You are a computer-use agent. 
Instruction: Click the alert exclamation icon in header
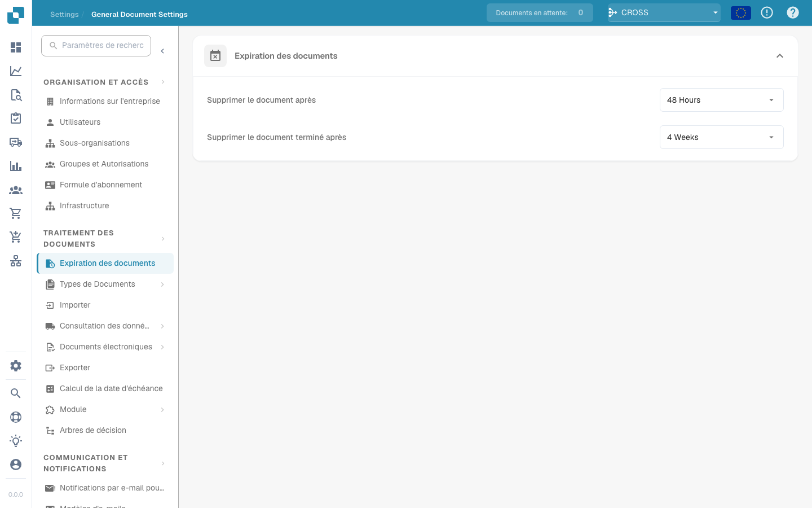pyautogui.click(x=767, y=12)
